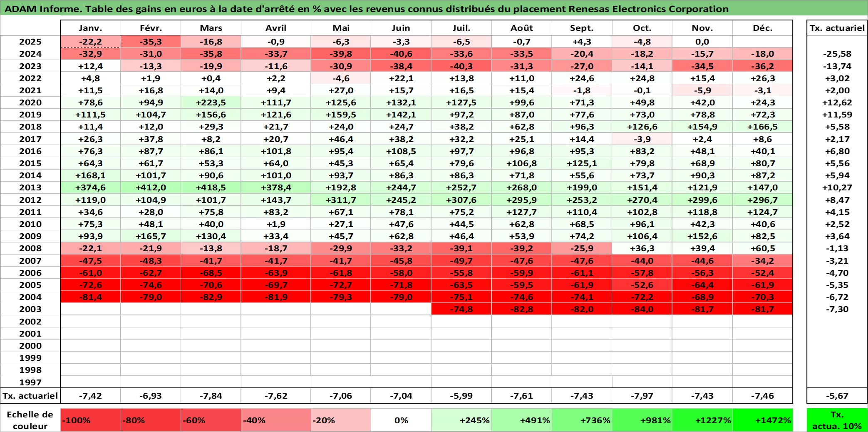Select cell +165,7 for February 2009
868x432 pixels.
tap(151, 236)
